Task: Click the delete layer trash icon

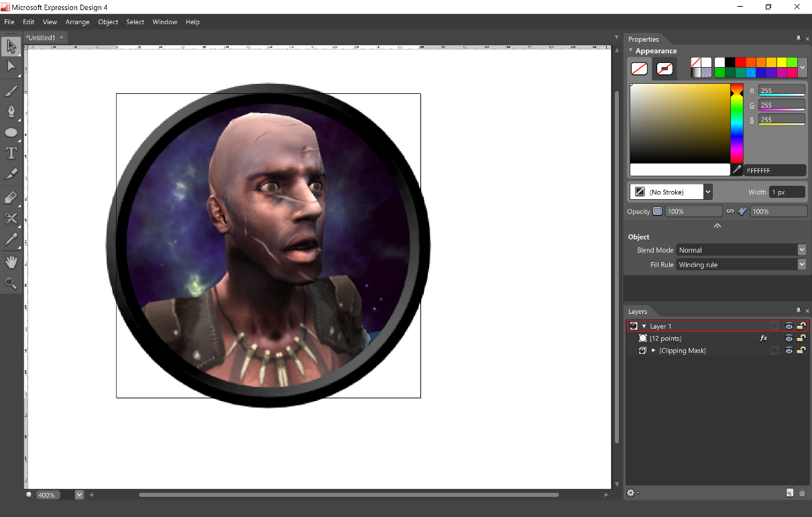Action: tap(802, 493)
